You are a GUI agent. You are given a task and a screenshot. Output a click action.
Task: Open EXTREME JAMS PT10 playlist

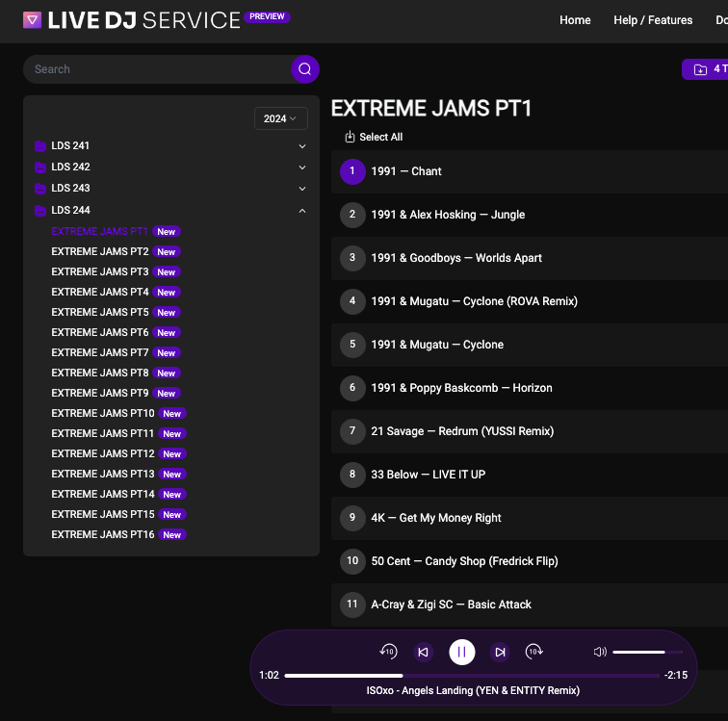103,413
